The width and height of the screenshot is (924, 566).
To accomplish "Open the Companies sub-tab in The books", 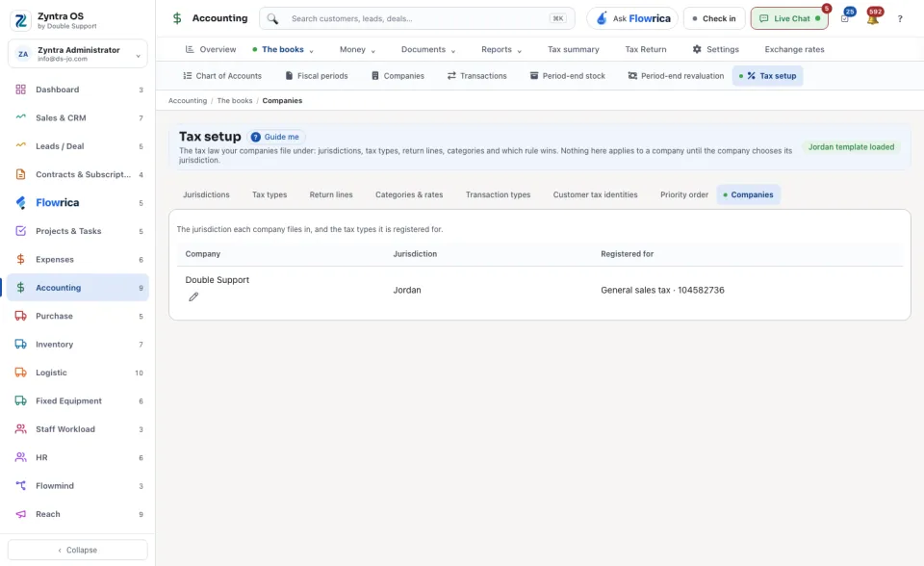I will point(398,76).
